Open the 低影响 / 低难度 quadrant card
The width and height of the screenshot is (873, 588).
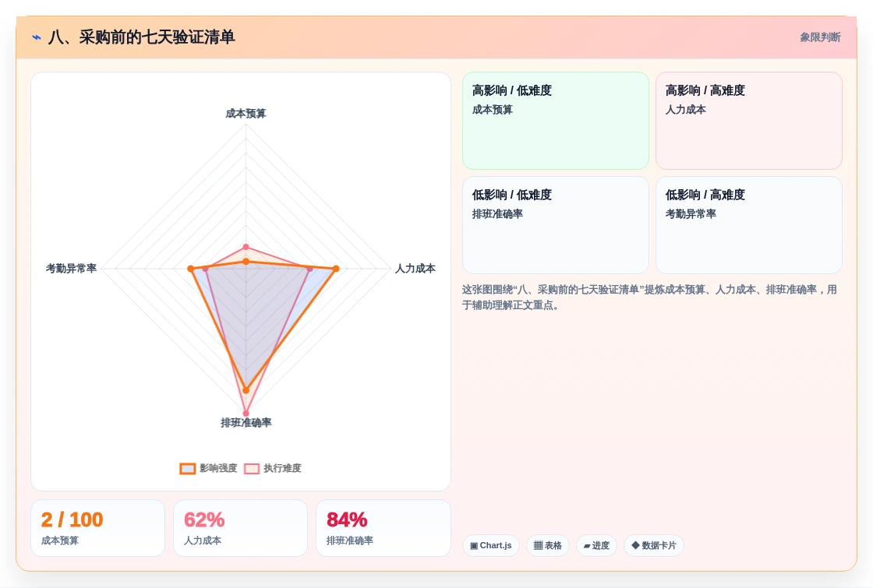click(x=556, y=225)
